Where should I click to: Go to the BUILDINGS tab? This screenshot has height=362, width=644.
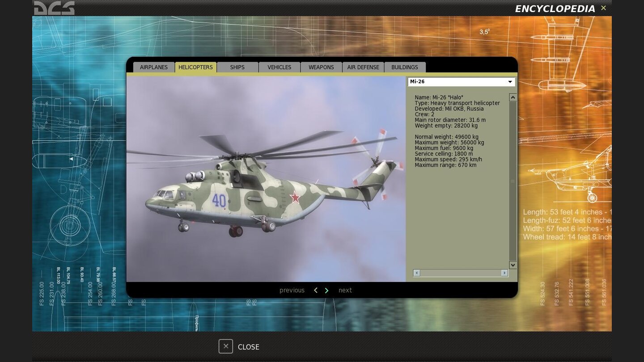click(x=405, y=67)
